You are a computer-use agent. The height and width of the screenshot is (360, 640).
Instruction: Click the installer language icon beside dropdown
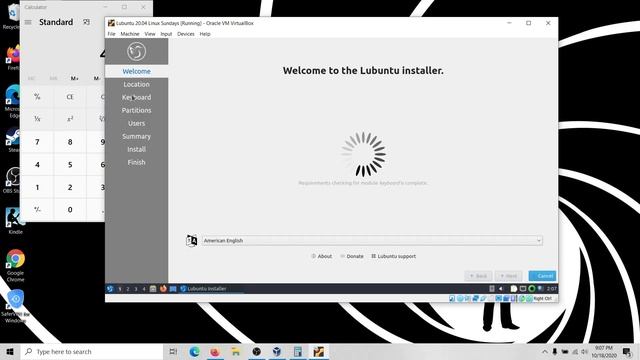click(191, 240)
